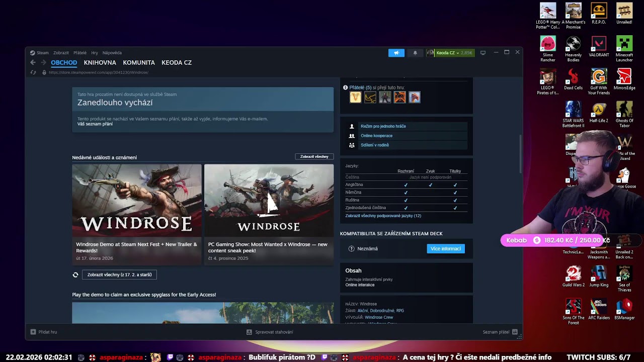Click the refresh icon beside Zobrazit všechny
Screen dimensions: 644x362
tap(75, 275)
